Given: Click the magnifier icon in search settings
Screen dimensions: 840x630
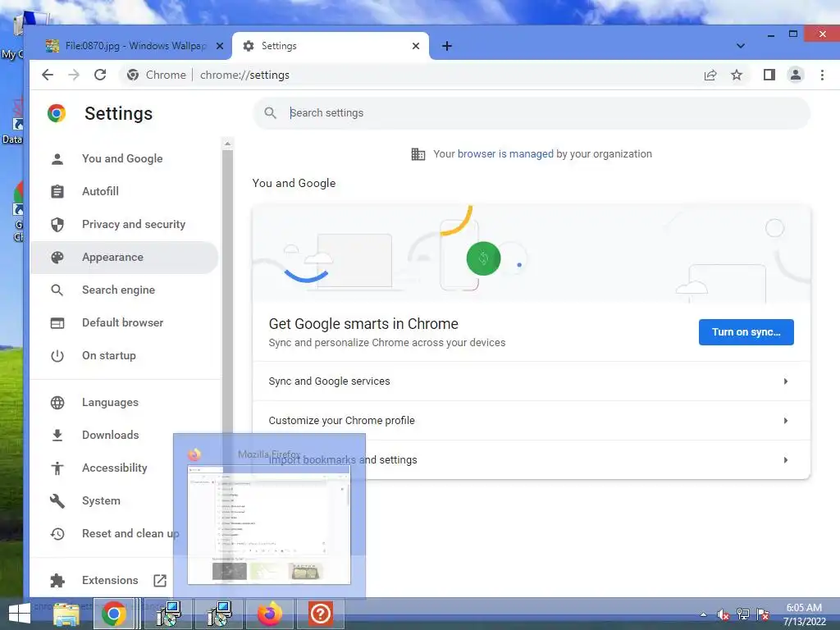Looking at the screenshot, I should pos(271,113).
